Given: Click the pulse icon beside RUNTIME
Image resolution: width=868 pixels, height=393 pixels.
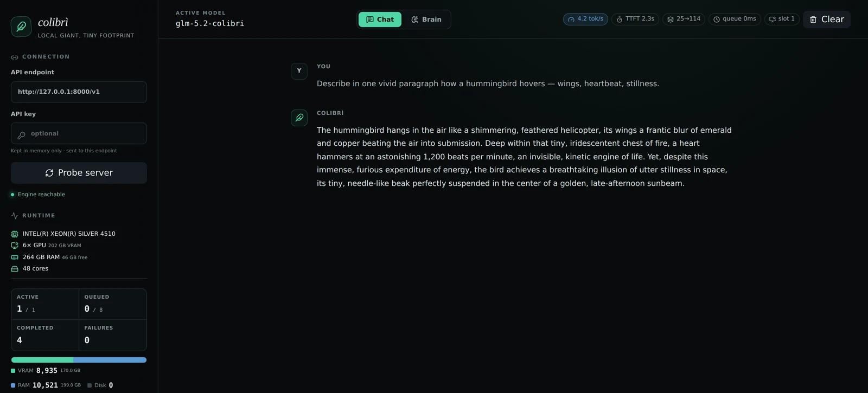Looking at the screenshot, I should click(x=15, y=216).
